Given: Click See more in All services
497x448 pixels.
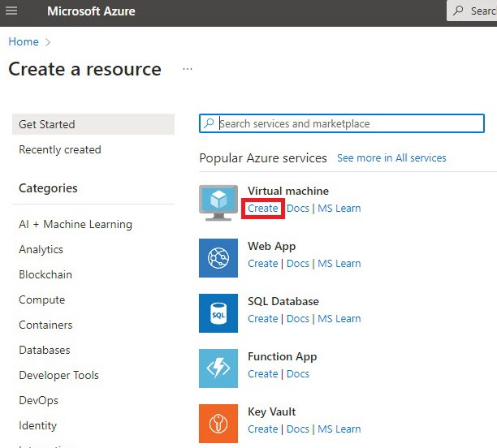Looking at the screenshot, I should click(391, 157).
